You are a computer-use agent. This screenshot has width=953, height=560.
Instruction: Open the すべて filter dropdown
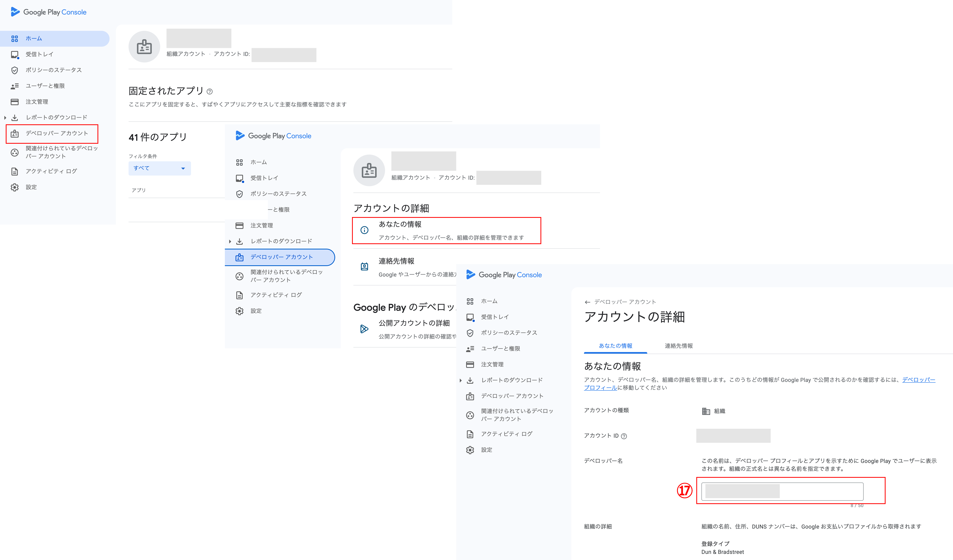click(x=160, y=168)
